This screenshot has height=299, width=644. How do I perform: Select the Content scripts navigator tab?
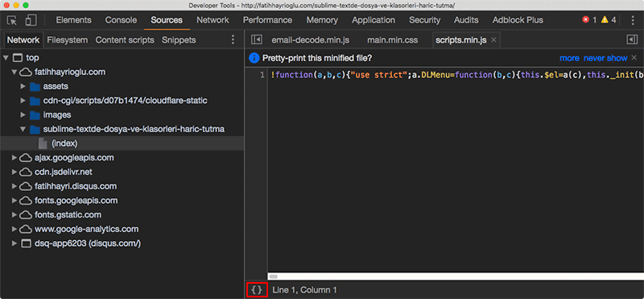click(x=125, y=40)
